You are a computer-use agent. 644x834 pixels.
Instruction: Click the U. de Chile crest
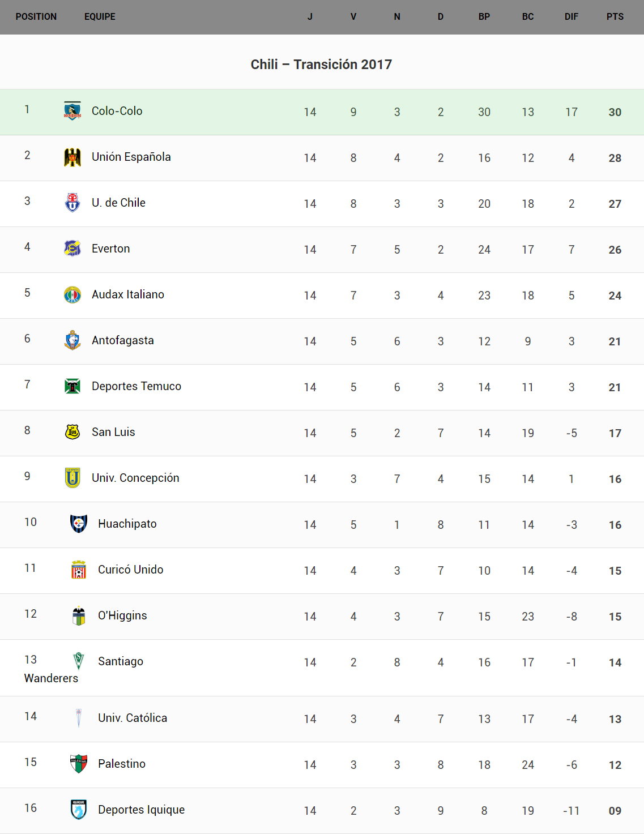click(x=72, y=203)
